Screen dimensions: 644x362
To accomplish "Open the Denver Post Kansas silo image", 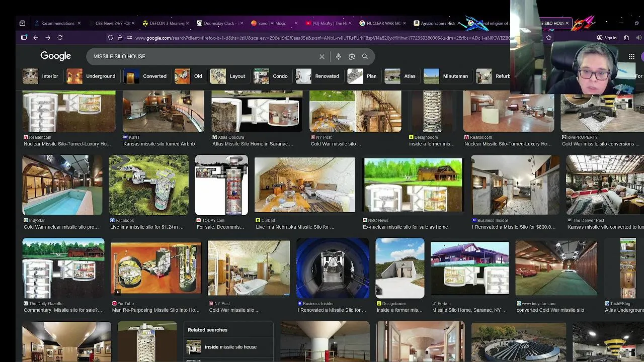I will pyautogui.click(x=605, y=185).
